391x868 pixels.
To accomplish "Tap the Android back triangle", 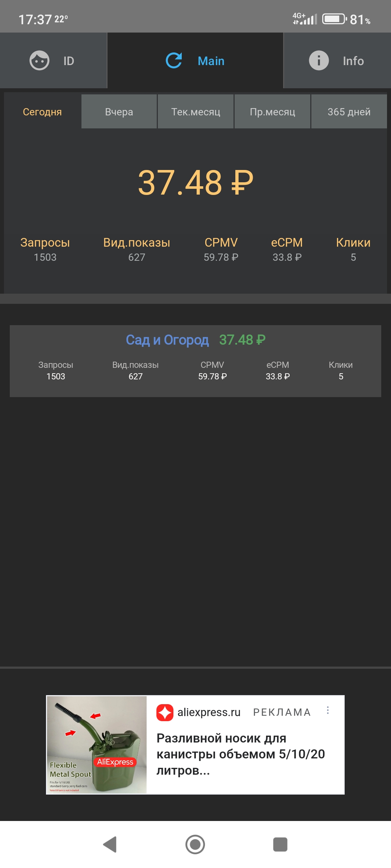I will (x=110, y=844).
